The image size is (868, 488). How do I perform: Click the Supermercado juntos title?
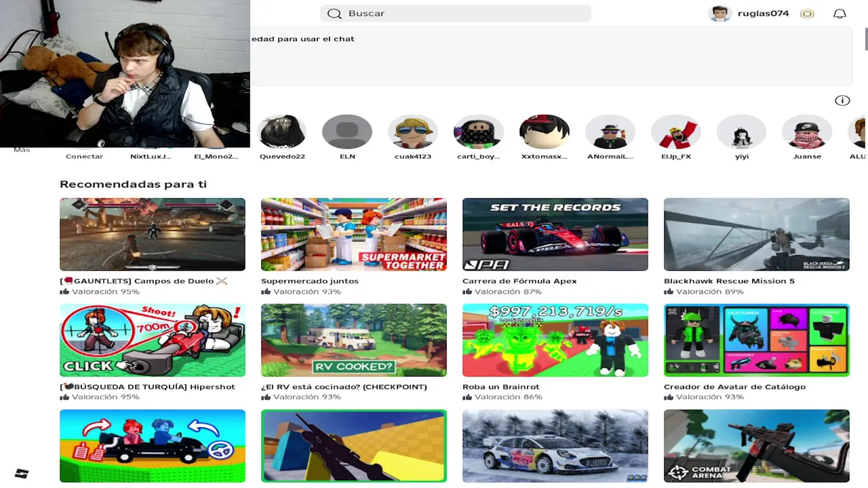(x=310, y=281)
